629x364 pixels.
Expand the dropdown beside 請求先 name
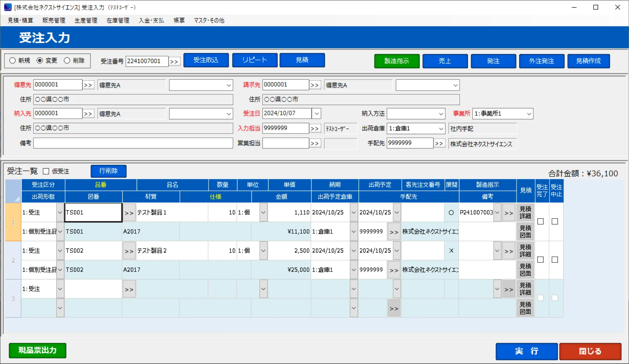tap(455, 85)
